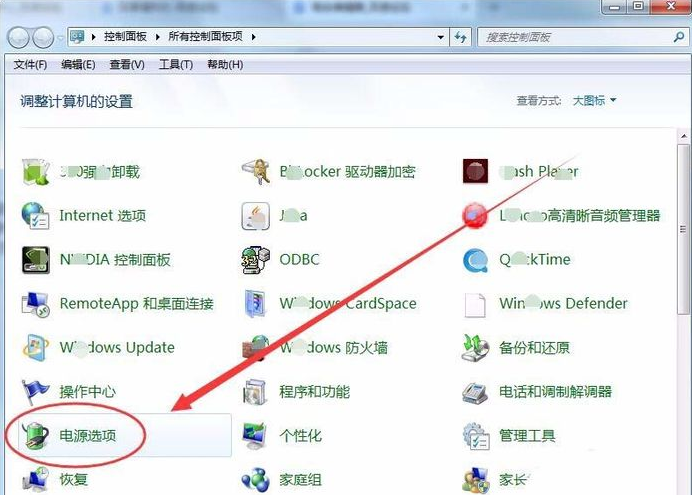Viewport: 692px width, 495px height.
Task: Open the Windows CardSpace icon
Action: pyautogui.click(x=256, y=304)
